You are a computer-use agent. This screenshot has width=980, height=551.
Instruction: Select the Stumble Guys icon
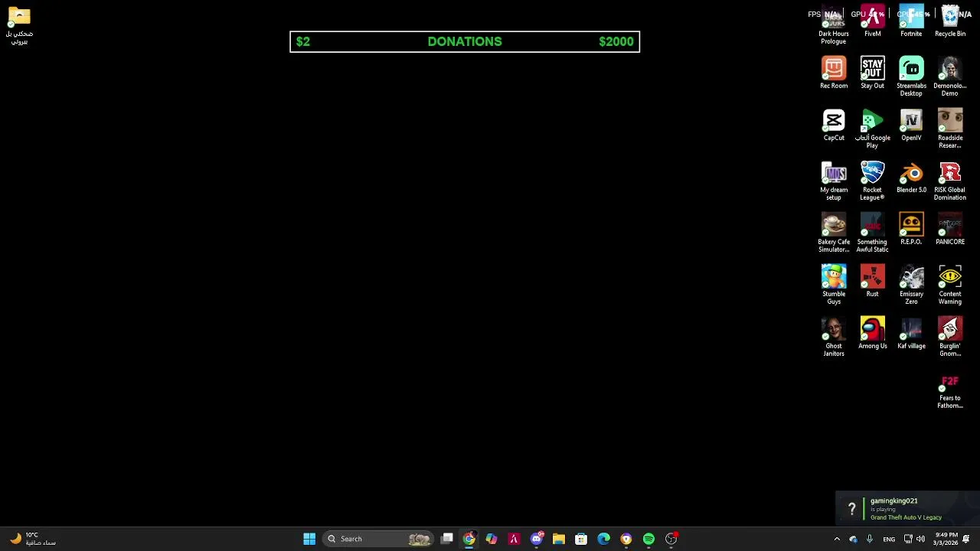834,285
